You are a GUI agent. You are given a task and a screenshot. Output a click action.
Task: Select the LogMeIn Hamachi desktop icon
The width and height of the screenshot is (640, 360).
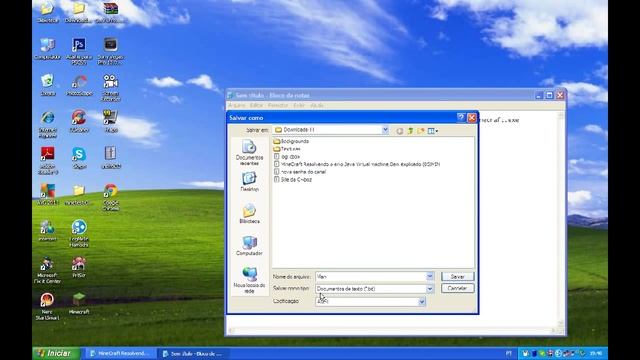pyautogui.click(x=79, y=233)
